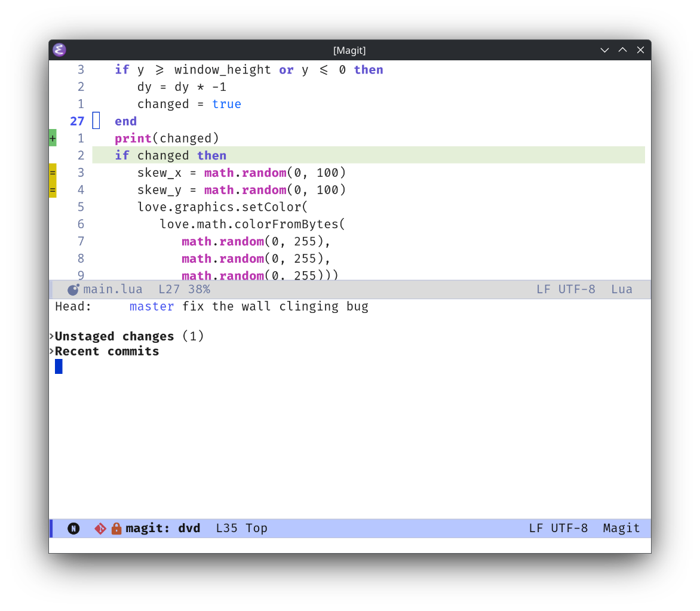
Task: Place cursor on 'print(changed)' line
Action: (x=167, y=139)
